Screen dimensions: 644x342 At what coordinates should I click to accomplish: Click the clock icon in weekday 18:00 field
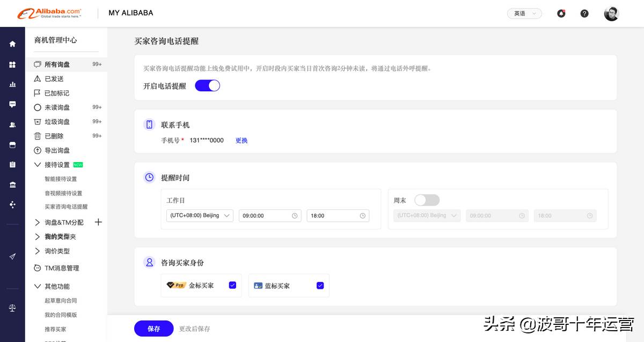[x=363, y=216]
